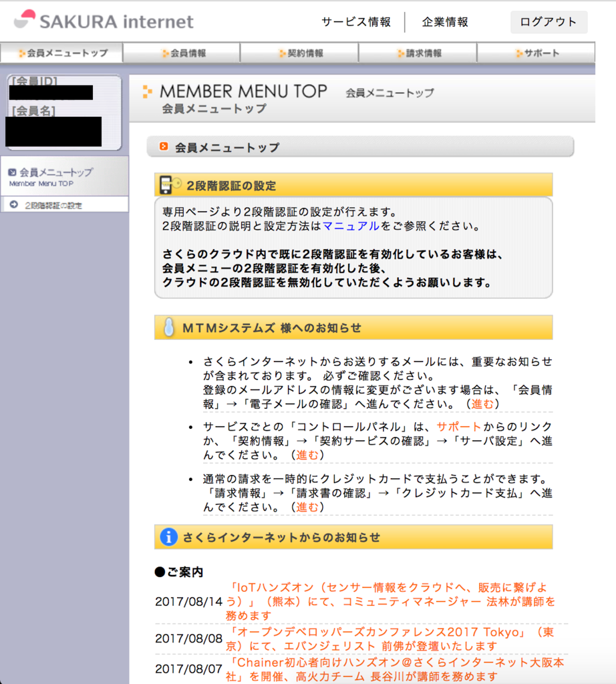Open the 会員メニュートップ tab
The image size is (616, 684).
(x=61, y=53)
